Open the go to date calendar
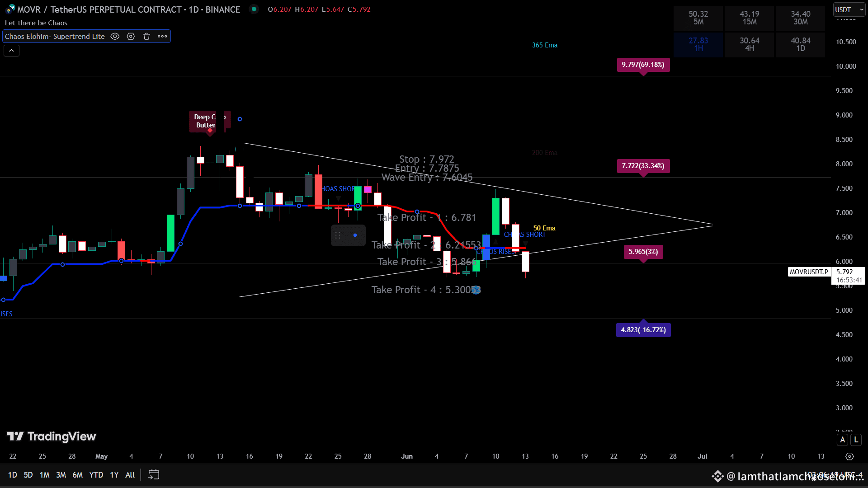868x488 pixels. point(154,474)
